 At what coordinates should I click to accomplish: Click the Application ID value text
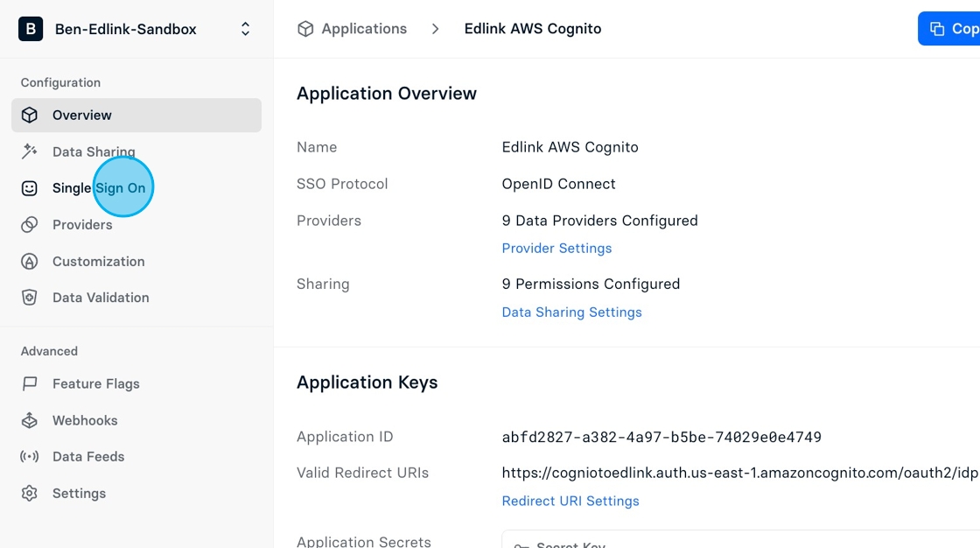pos(661,438)
